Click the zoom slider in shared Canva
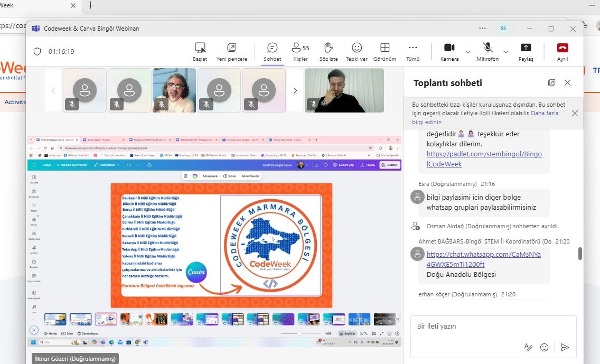The width and height of the screenshot is (600, 364). pyautogui.click(x=299, y=333)
